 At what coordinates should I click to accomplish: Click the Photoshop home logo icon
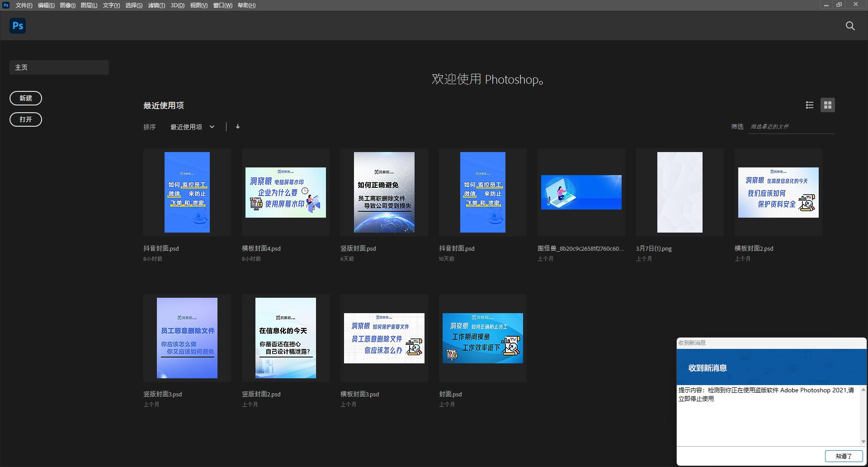pyautogui.click(x=18, y=26)
